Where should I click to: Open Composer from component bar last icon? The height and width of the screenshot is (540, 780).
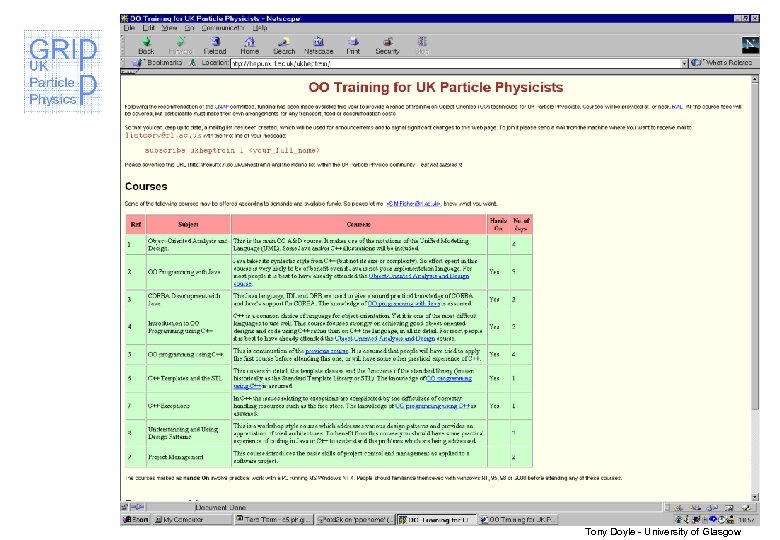(x=746, y=507)
